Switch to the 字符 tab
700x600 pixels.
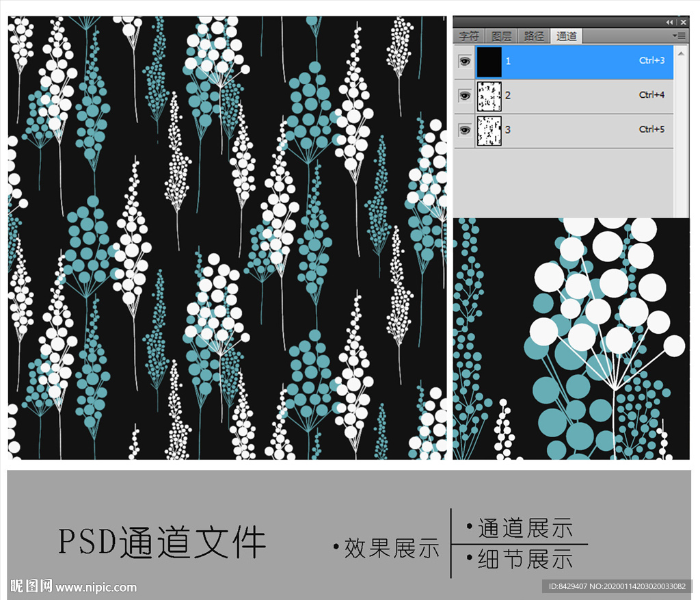pyautogui.click(x=469, y=36)
